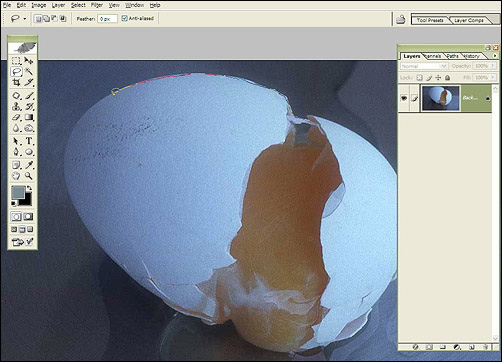Select the Type tool

[x=29, y=141]
